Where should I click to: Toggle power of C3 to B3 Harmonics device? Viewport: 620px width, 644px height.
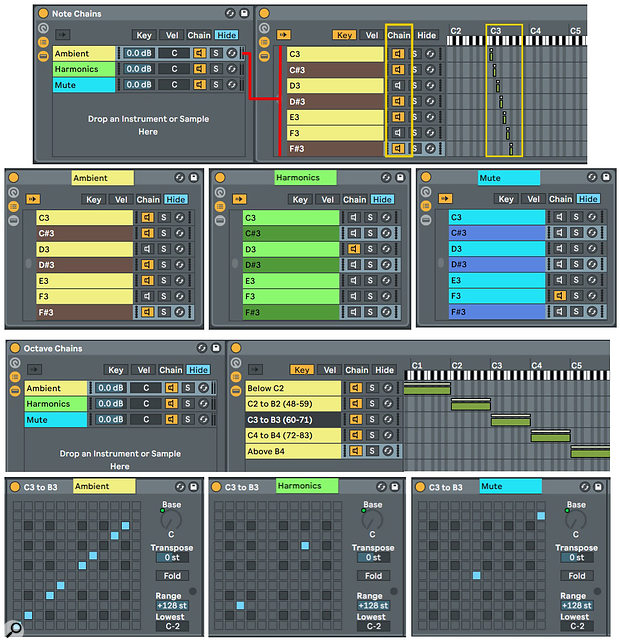[216, 487]
